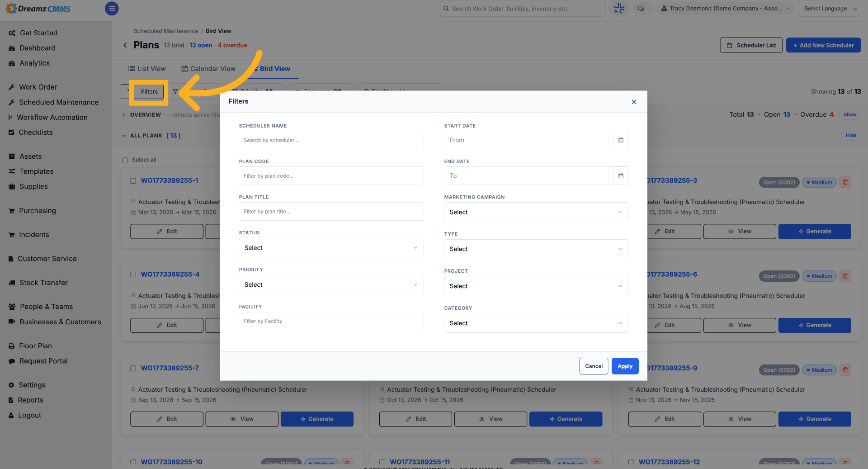This screenshot has height=469, width=868.
Task: Click the search magnifier icon
Action: tap(446, 9)
